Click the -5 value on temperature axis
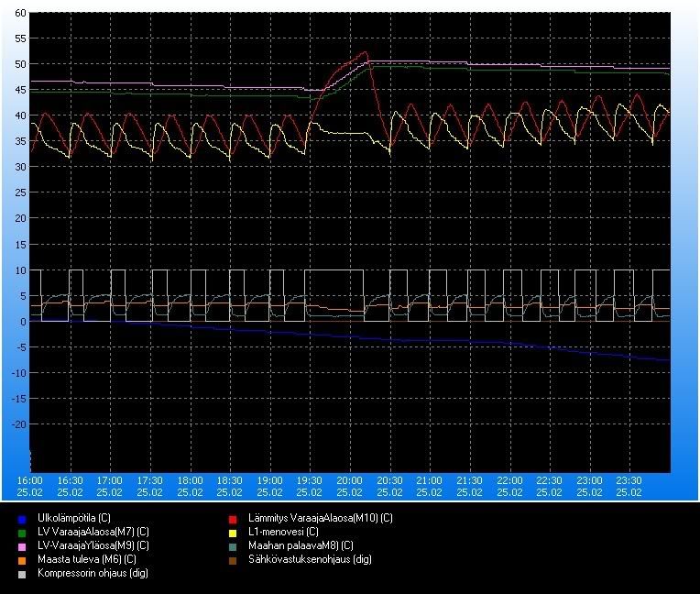The width and height of the screenshot is (700, 594). pyautogui.click(x=19, y=347)
